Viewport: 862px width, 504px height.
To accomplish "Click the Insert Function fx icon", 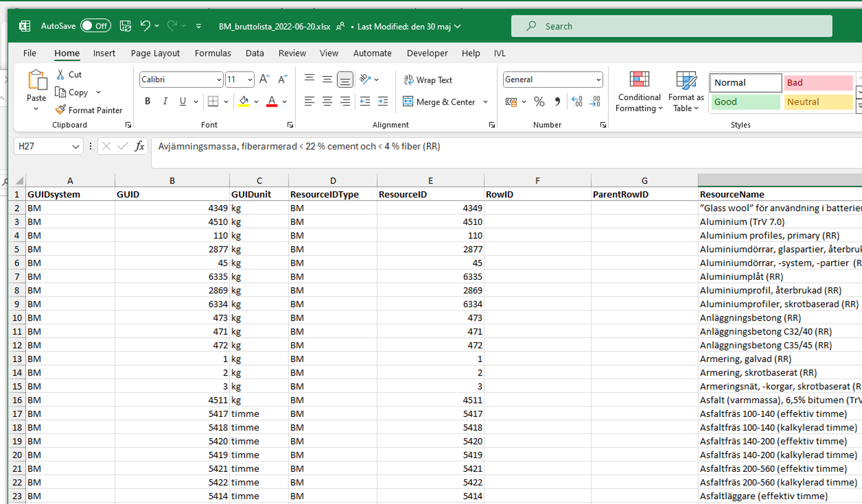I will tap(140, 146).
